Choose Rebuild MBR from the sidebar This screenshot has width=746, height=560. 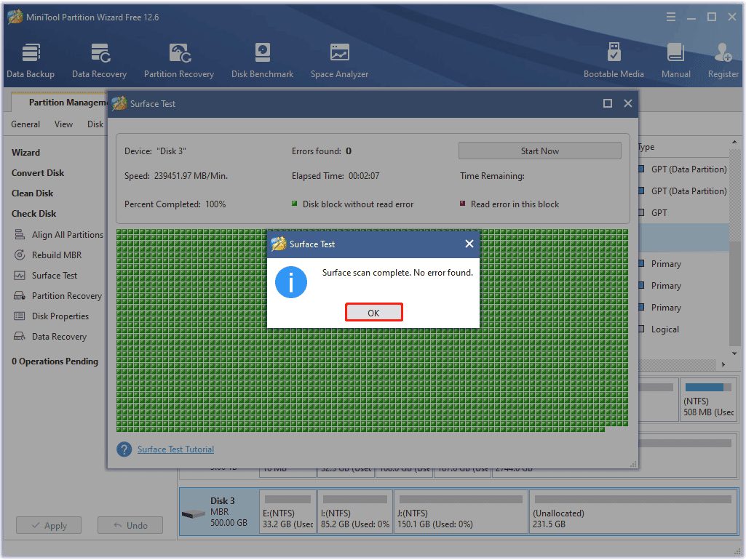click(x=57, y=255)
